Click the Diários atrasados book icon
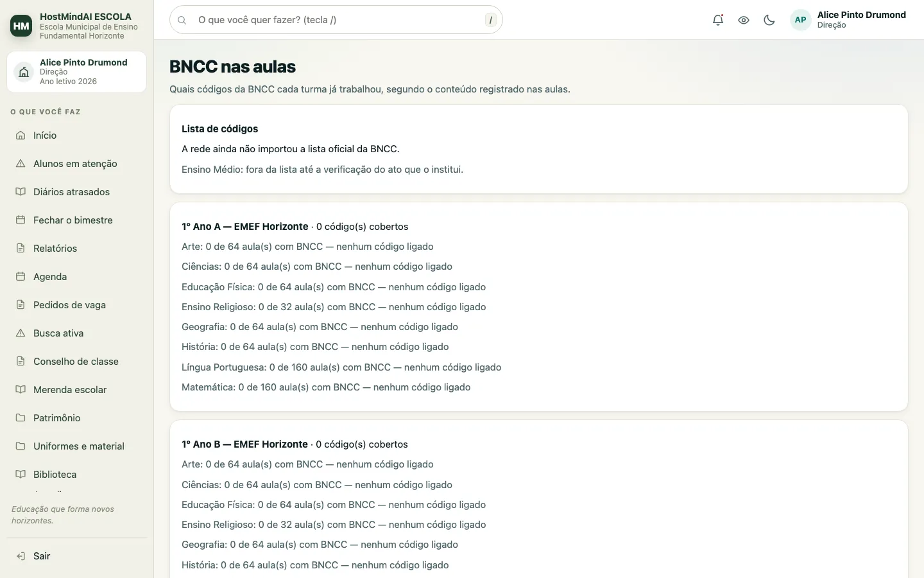Image resolution: width=924 pixels, height=578 pixels. coord(21,192)
